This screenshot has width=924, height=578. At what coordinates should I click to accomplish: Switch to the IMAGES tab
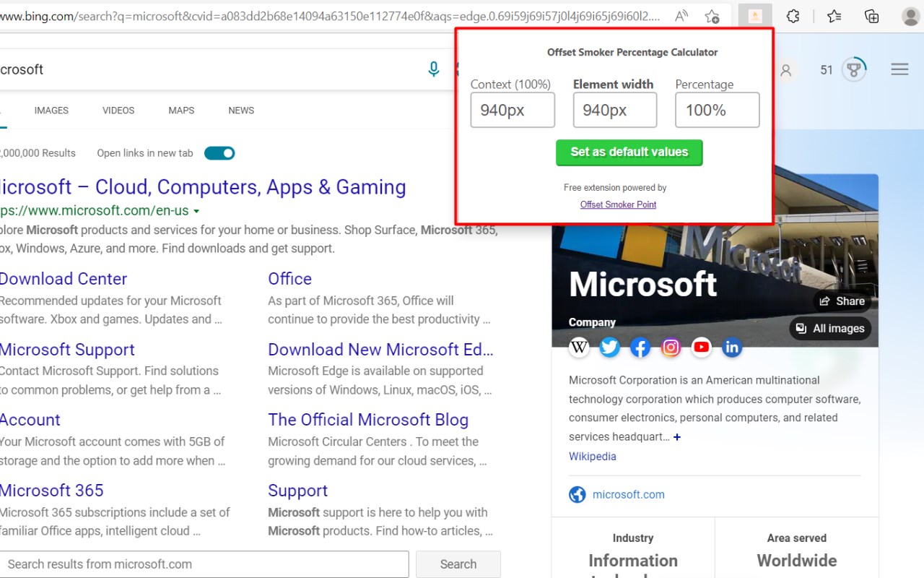tap(51, 111)
